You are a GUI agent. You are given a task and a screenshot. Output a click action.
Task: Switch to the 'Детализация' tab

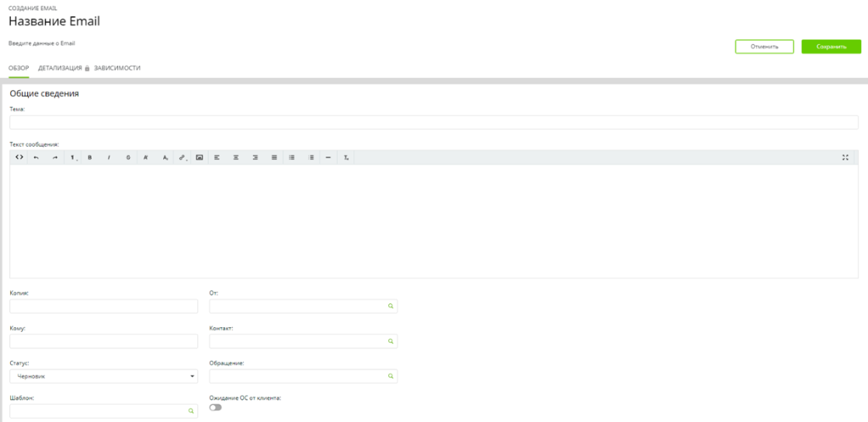tap(61, 68)
